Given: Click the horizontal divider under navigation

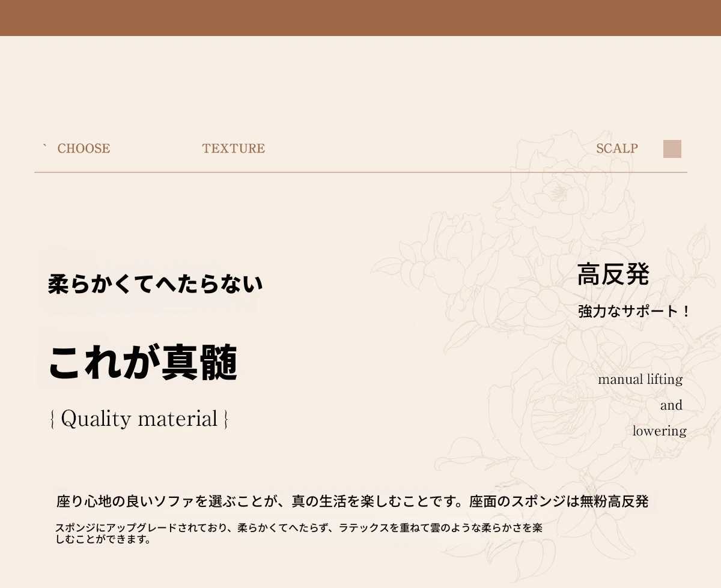Looking at the screenshot, I should (360, 172).
